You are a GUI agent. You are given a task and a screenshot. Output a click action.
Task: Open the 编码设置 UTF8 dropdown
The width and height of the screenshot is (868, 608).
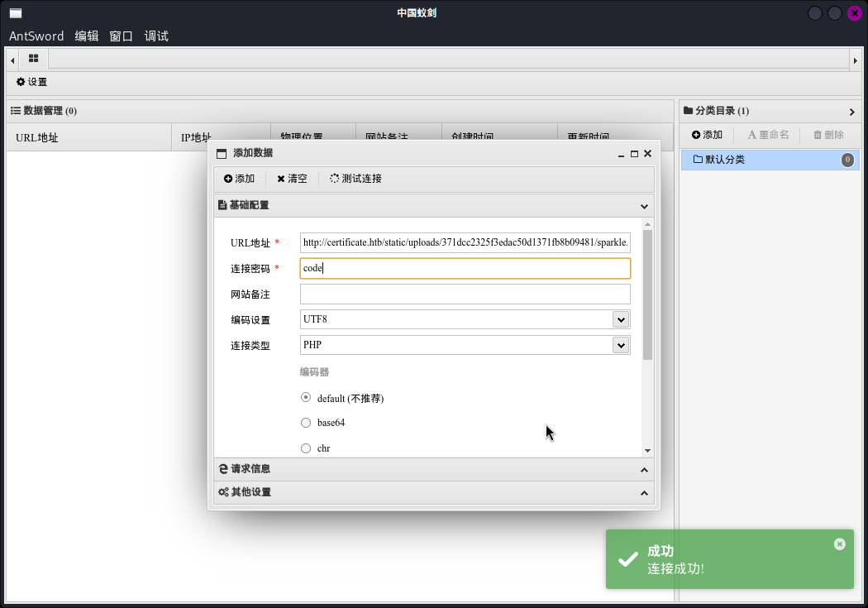[x=621, y=319]
